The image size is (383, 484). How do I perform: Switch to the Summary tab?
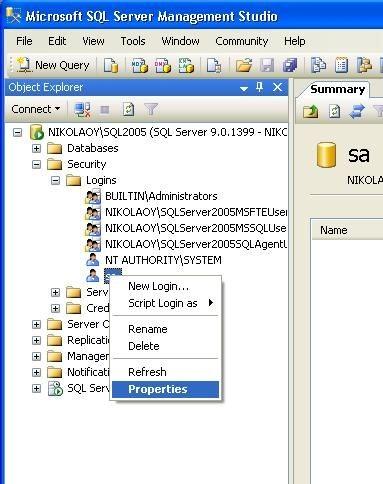(x=337, y=89)
